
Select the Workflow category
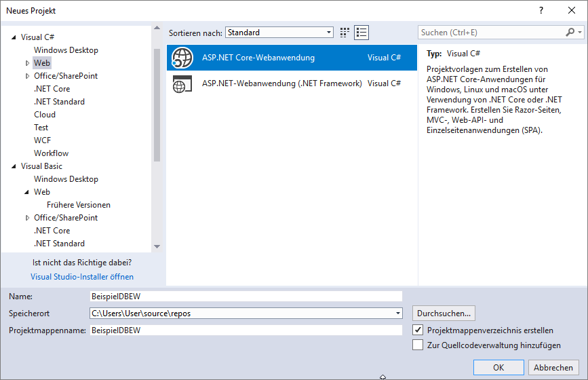click(x=51, y=153)
